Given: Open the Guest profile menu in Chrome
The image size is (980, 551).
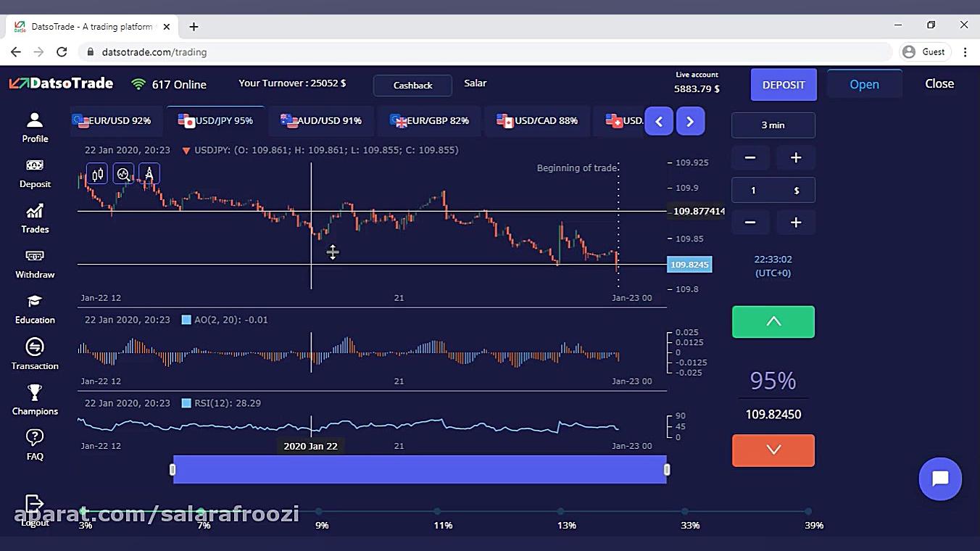Looking at the screenshot, I should (x=923, y=52).
